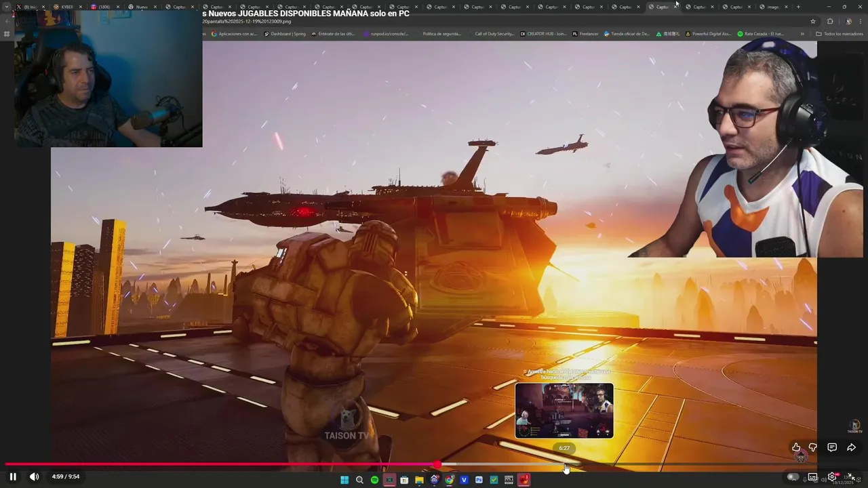Switch to the Nueva browser tab
The width and height of the screenshot is (868, 488).
[142, 7]
